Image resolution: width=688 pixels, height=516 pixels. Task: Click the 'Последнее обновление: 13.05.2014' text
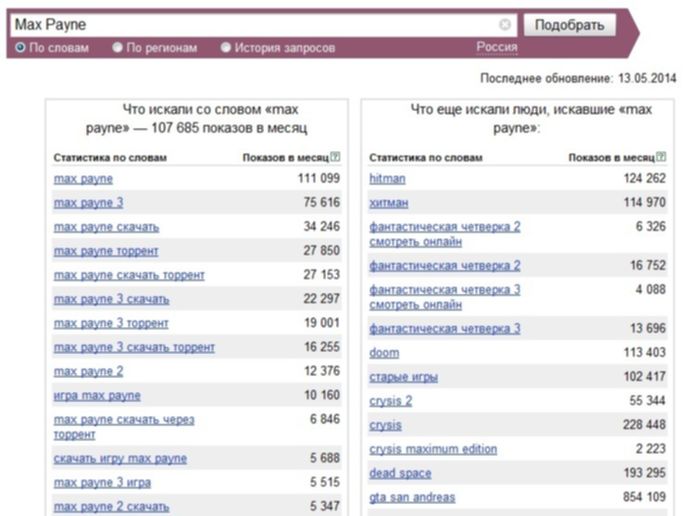[578, 79]
